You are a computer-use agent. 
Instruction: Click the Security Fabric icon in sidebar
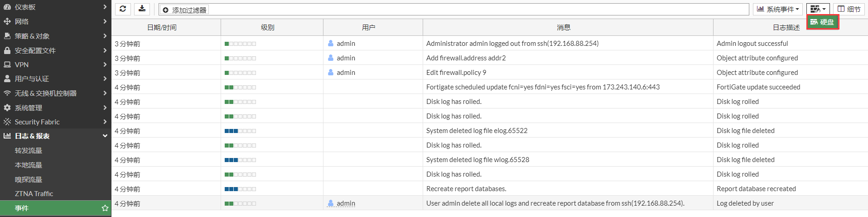(7, 122)
